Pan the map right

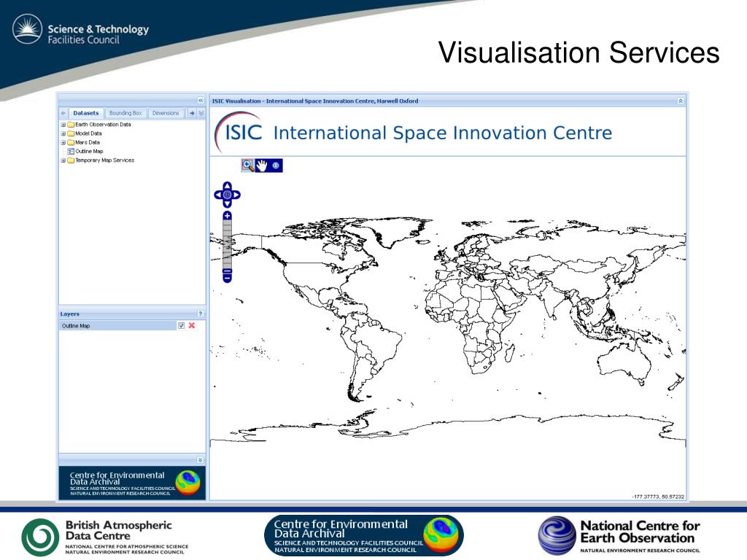[x=236, y=195]
